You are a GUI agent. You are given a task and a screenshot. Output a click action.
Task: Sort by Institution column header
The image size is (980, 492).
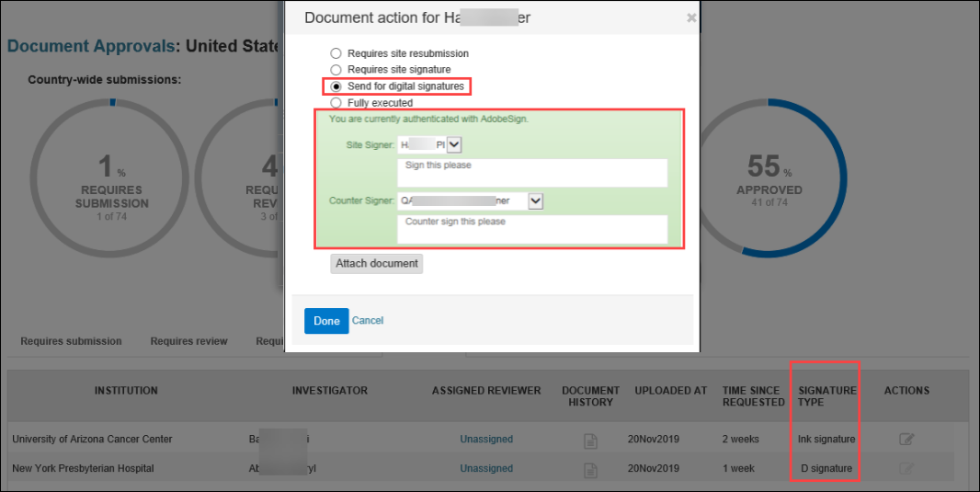coord(126,391)
